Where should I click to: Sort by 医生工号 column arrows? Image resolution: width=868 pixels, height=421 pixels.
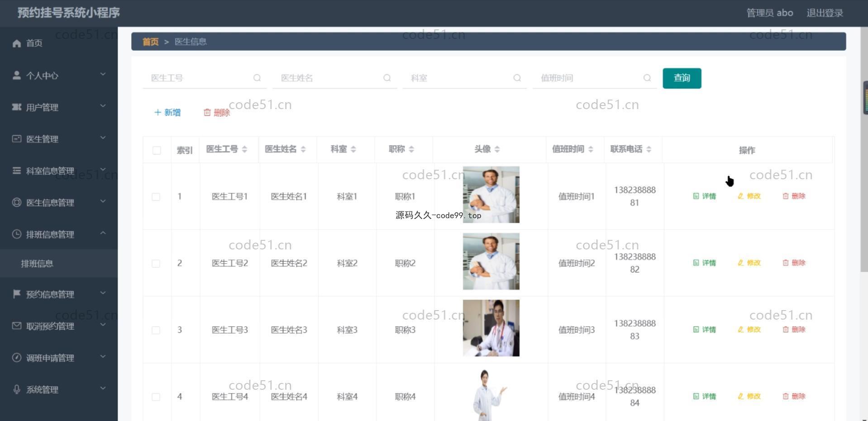tap(244, 149)
